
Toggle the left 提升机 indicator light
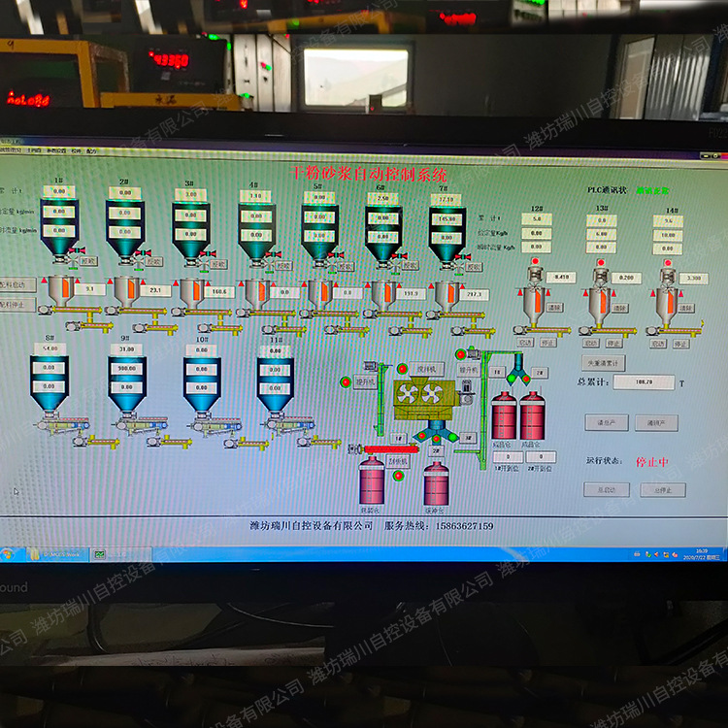coord(346,382)
